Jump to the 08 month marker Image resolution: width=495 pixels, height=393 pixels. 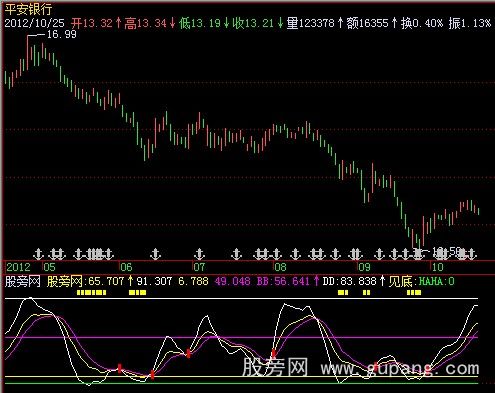(280, 267)
